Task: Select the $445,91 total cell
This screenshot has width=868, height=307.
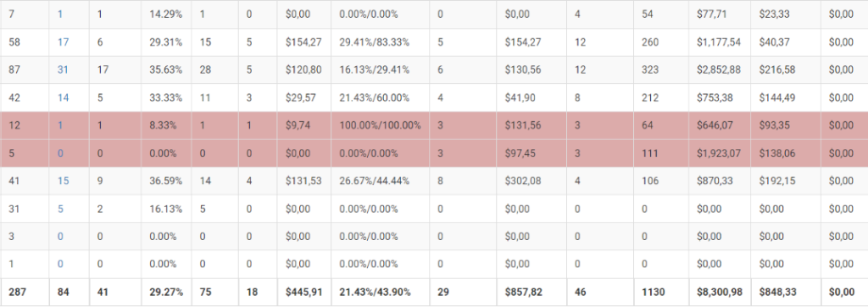Action: [x=304, y=292]
